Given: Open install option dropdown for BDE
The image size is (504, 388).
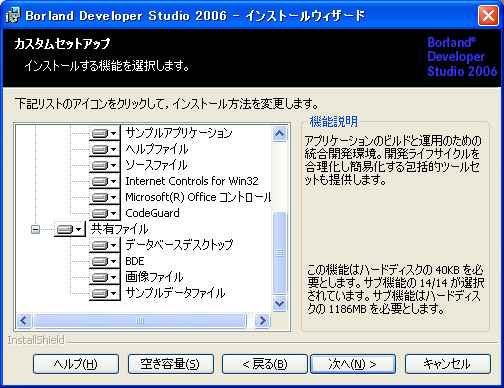Looking at the screenshot, I should click(104, 261).
